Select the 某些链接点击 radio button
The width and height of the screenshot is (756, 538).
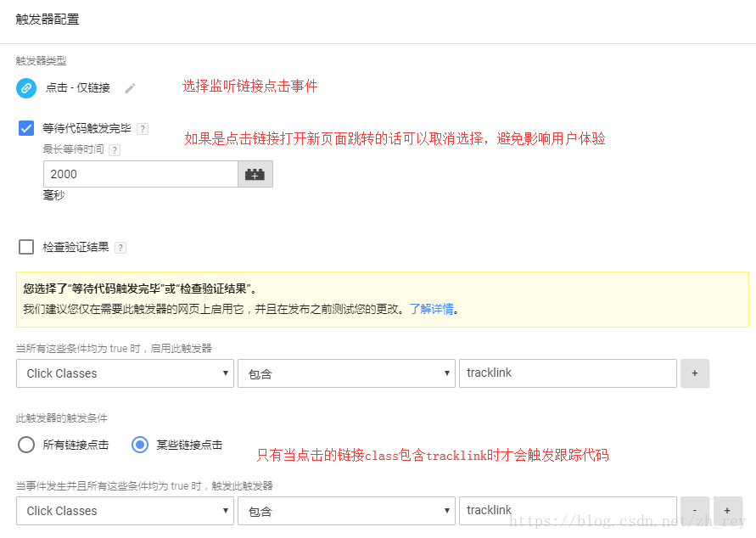140,445
